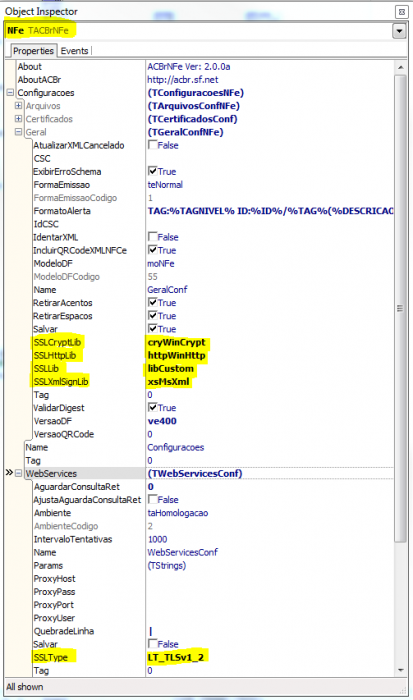
Task: Click the moNFe value
Action: [161, 263]
